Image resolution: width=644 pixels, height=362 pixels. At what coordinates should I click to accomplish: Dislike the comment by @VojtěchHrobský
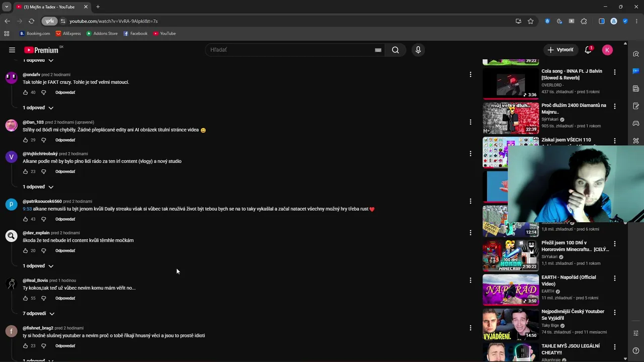coord(43,171)
